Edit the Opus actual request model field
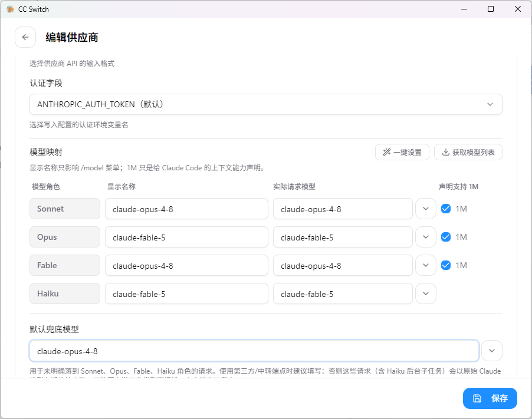 [343, 237]
